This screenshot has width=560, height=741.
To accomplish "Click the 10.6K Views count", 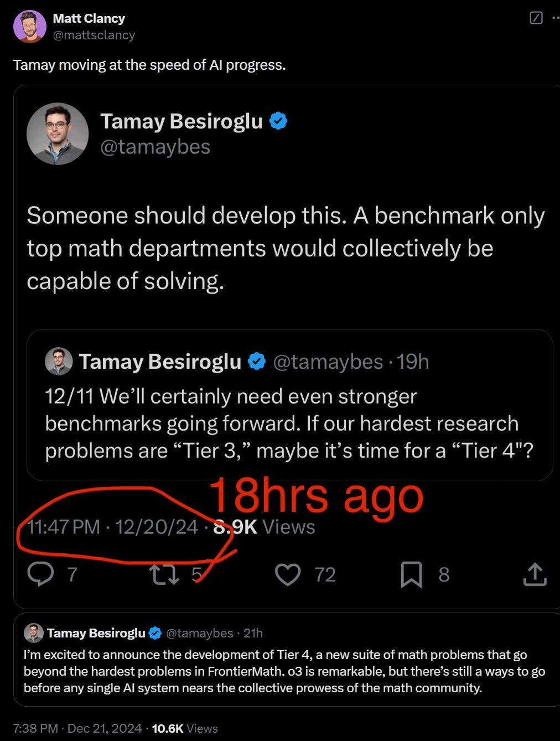I will (x=185, y=728).
